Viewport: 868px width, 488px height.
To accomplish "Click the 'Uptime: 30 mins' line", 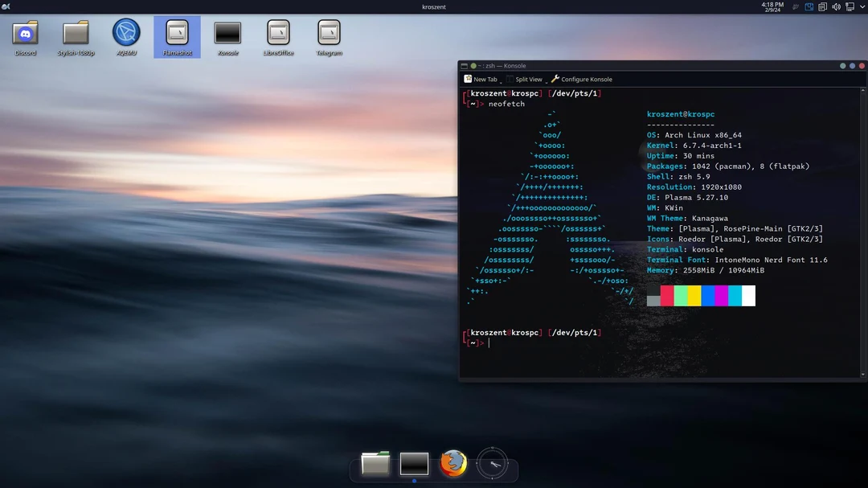I will [x=681, y=156].
